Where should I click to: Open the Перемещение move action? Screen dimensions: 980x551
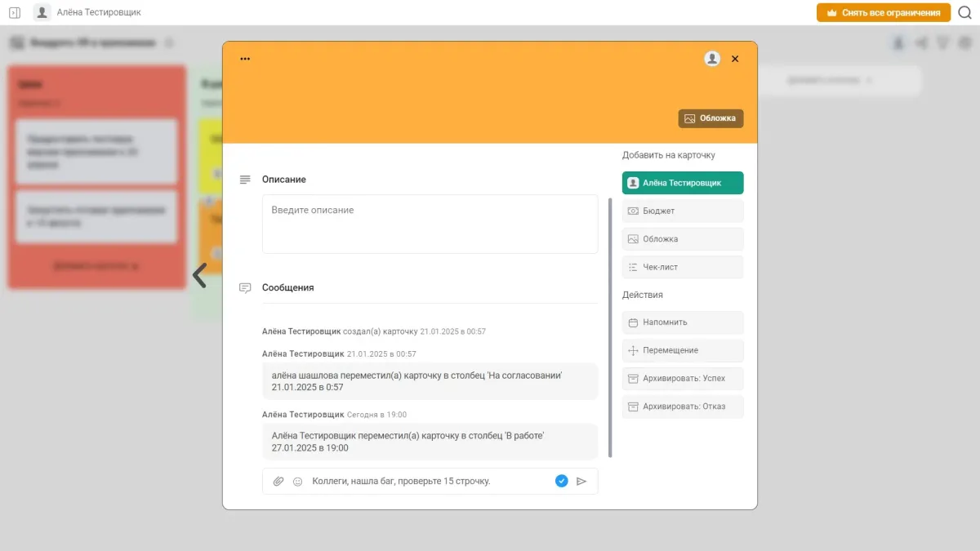(x=683, y=351)
